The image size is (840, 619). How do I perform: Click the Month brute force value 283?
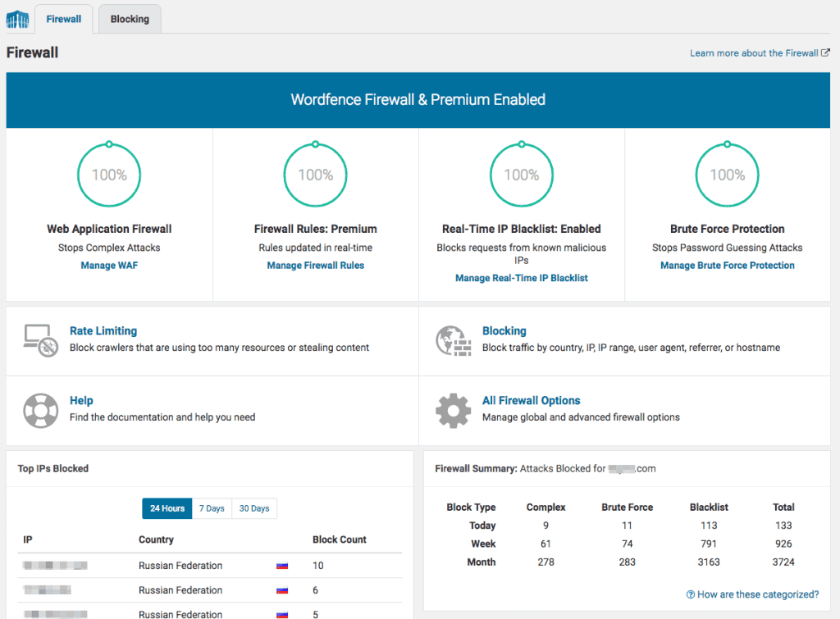pos(628,562)
